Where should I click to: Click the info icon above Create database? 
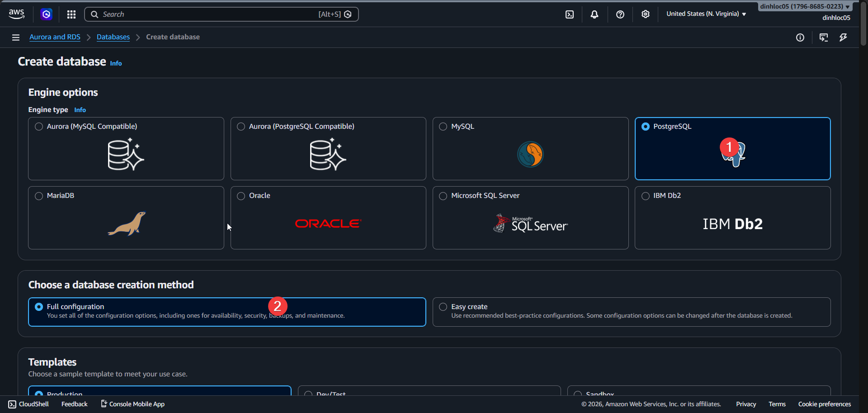(800, 38)
